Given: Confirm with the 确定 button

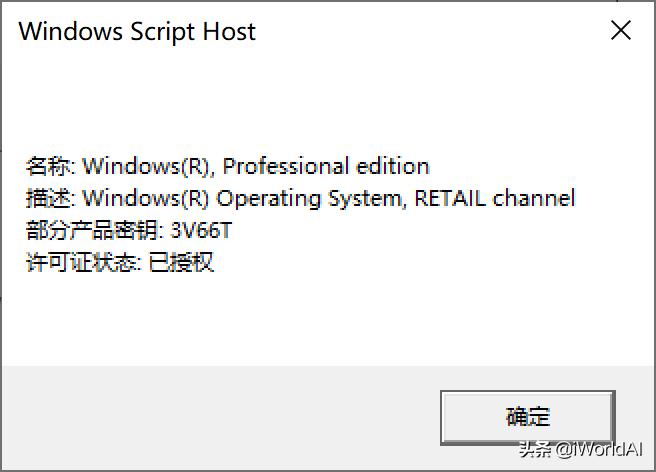Looking at the screenshot, I should (x=528, y=417).
